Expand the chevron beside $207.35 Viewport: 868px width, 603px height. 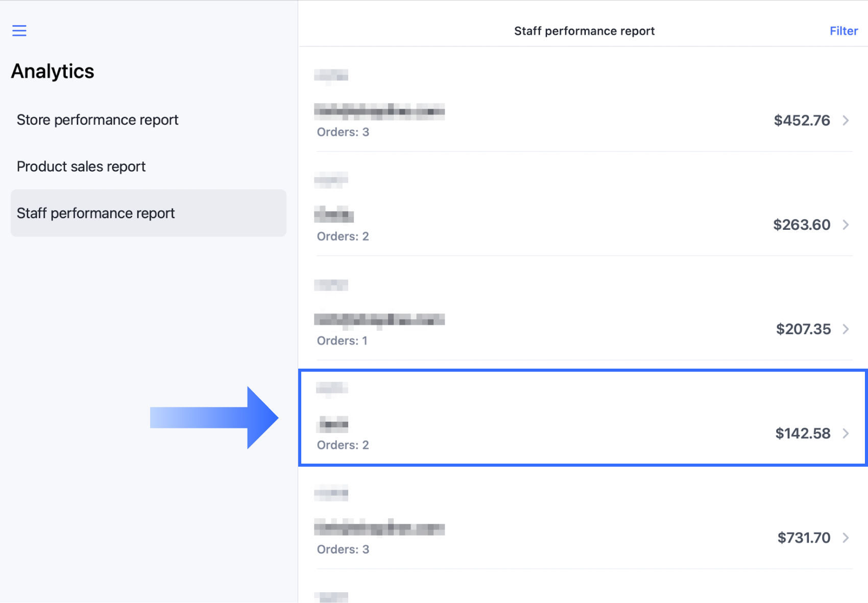click(x=846, y=329)
